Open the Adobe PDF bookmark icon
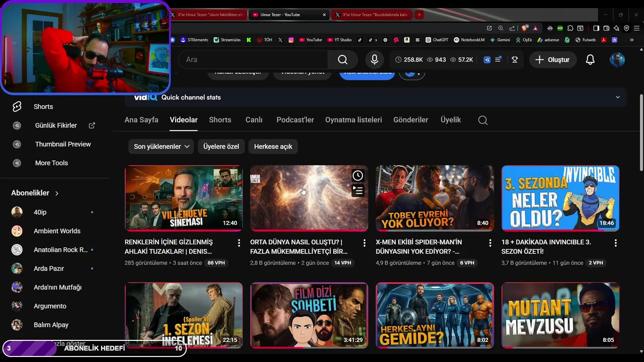The width and height of the screenshot is (644, 362). 604,40
